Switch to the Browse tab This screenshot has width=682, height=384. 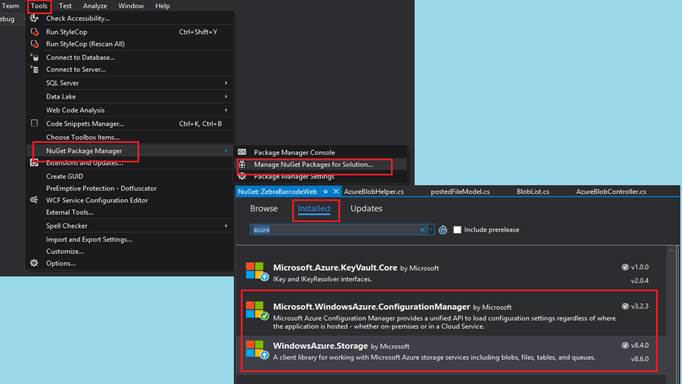[264, 209]
